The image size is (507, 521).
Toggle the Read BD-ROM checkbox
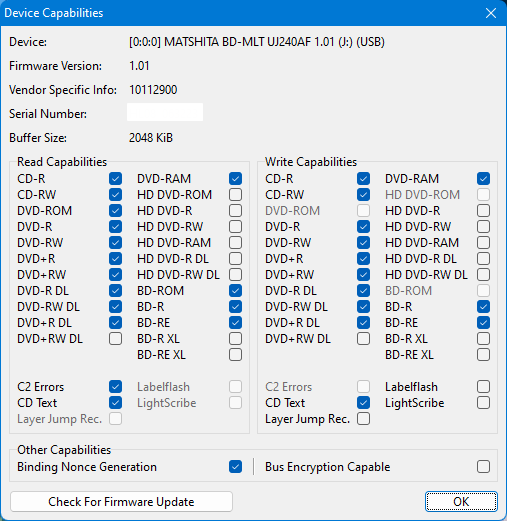click(235, 291)
